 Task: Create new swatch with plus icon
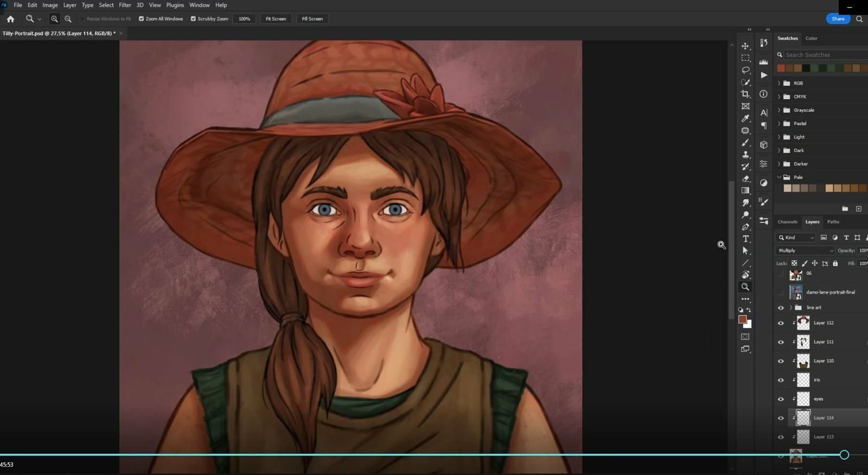[x=858, y=209]
